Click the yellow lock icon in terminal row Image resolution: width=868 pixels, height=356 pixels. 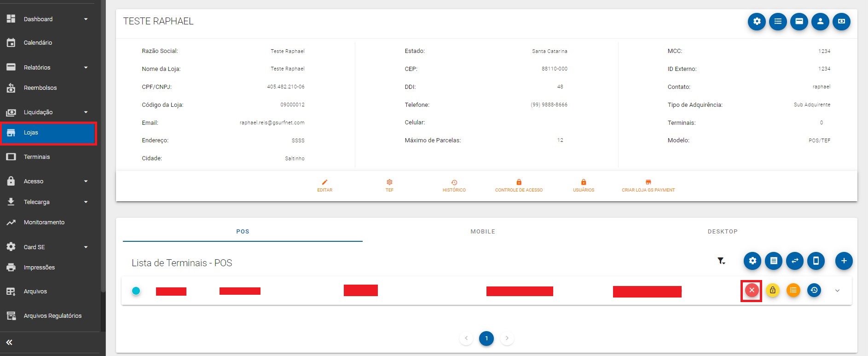click(x=773, y=290)
